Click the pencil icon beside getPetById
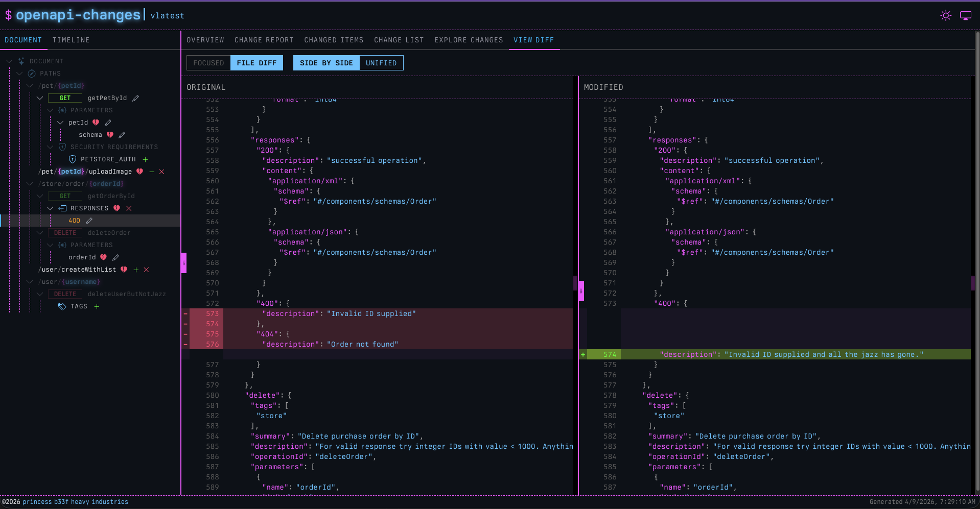Viewport: 980px width, 509px height. (135, 98)
